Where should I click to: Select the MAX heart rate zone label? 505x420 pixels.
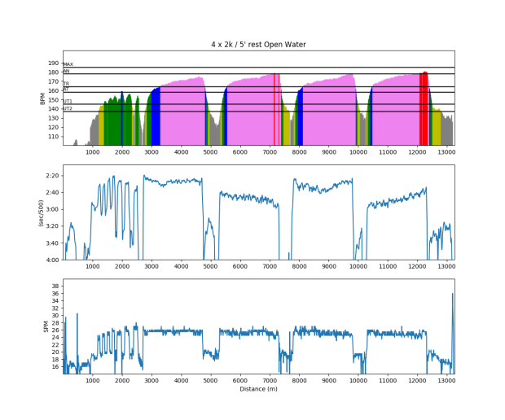coord(68,64)
